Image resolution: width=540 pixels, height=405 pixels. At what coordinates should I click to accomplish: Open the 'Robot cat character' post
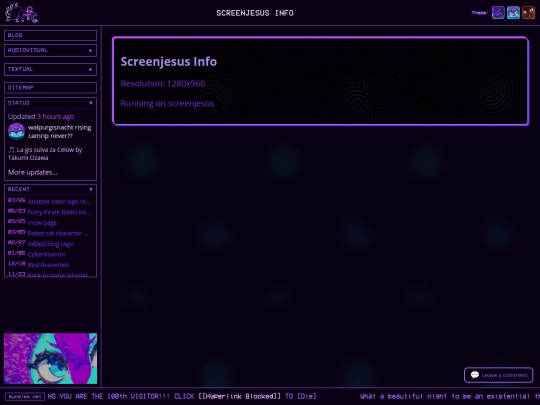point(57,233)
